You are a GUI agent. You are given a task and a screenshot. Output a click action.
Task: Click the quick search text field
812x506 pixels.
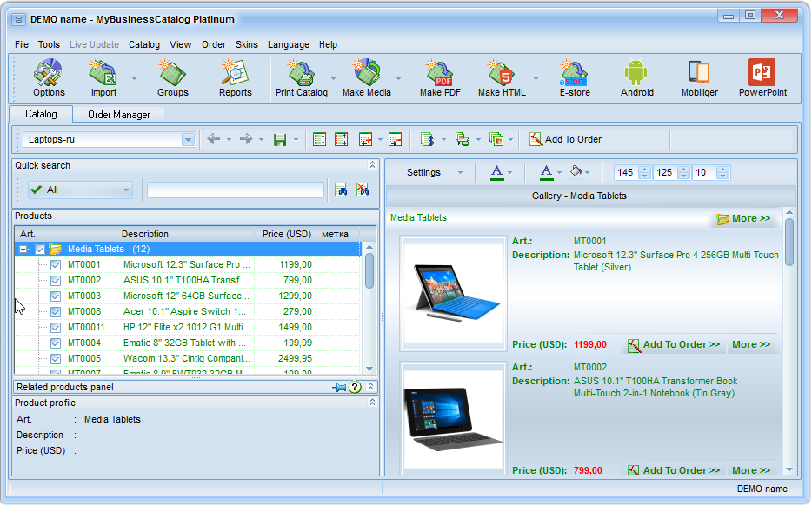236,190
